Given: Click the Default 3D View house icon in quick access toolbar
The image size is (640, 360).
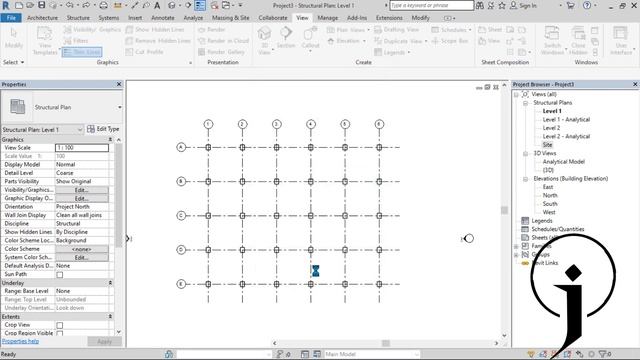Looking at the screenshot, I should point(172,5).
